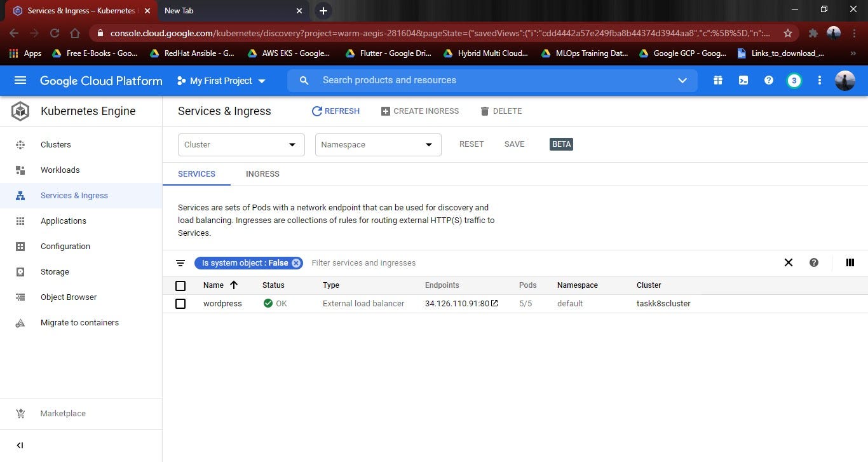Open the Cluster filter dropdown
The image size is (868, 462).
(x=241, y=145)
